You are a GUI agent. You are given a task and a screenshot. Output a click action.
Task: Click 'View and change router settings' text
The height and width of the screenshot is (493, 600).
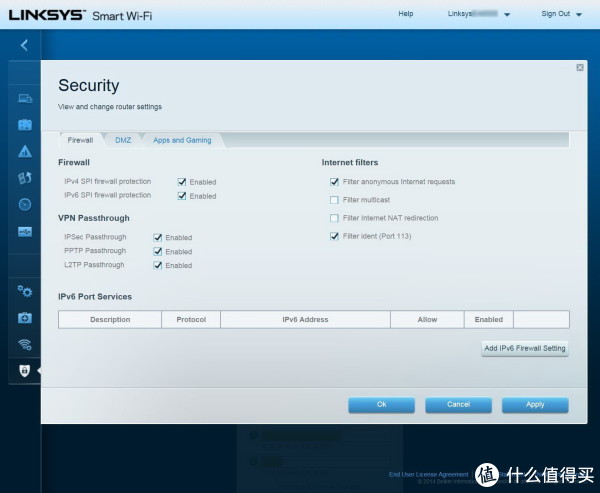point(110,107)
